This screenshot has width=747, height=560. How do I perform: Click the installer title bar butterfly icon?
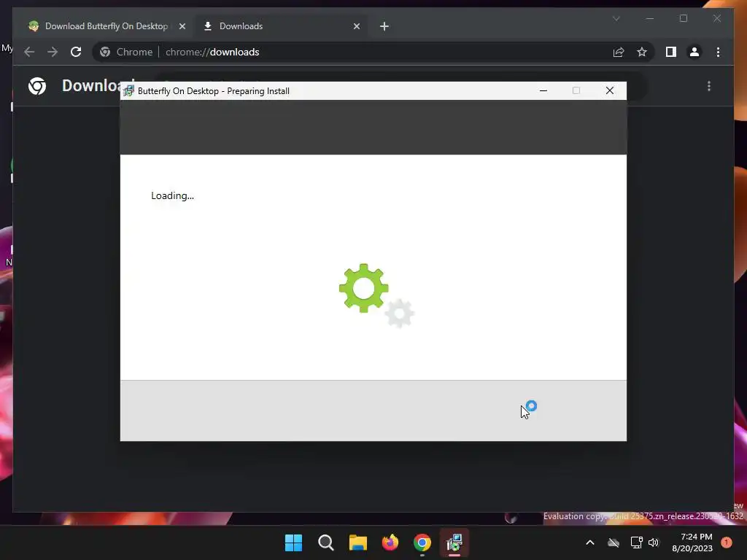128,90
